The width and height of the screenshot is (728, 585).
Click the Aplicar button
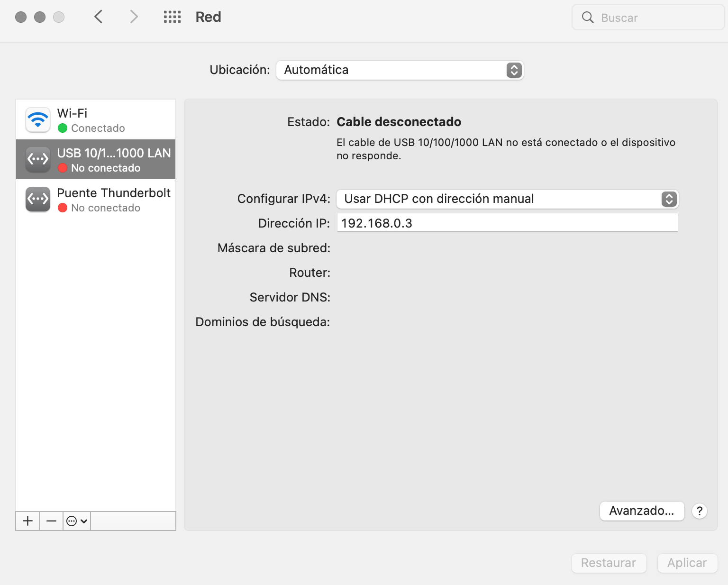coord(687,563)
